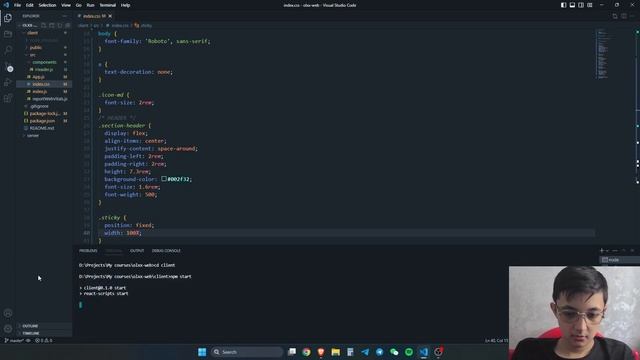Image resolution: width=640 pixels, height=360 pixels.
Task: Click the errors and warnings status item
Action: tap(44, 340)
